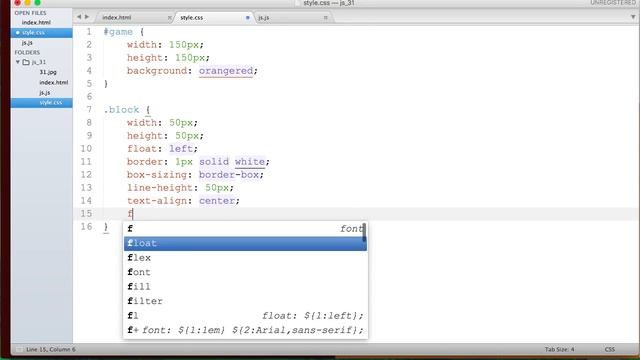This screenshot has width=640, height=360.
Task: Go to the previous tab with left arrow
Action: 79,17
